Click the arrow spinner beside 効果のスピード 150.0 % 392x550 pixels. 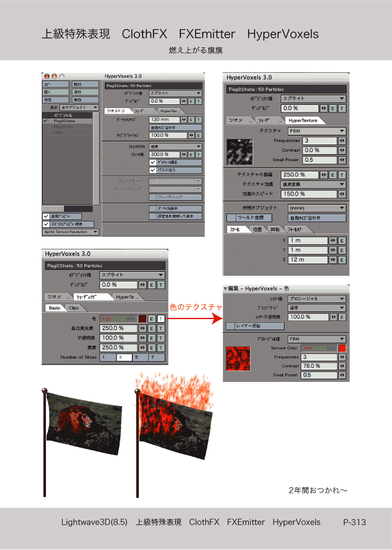342,194
